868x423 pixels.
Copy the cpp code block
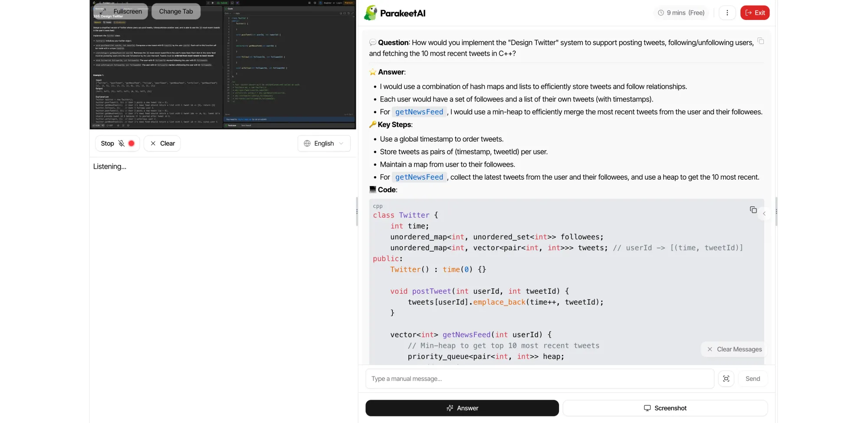[753, 210]
